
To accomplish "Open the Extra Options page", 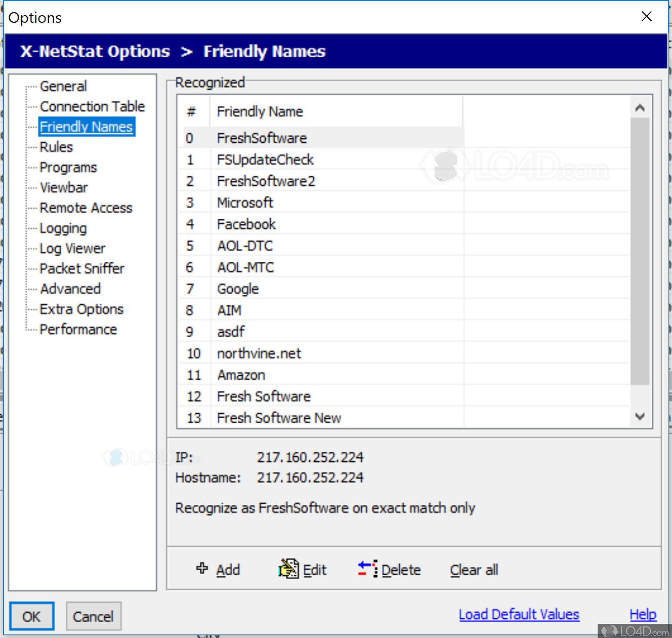I will (81, 309).
